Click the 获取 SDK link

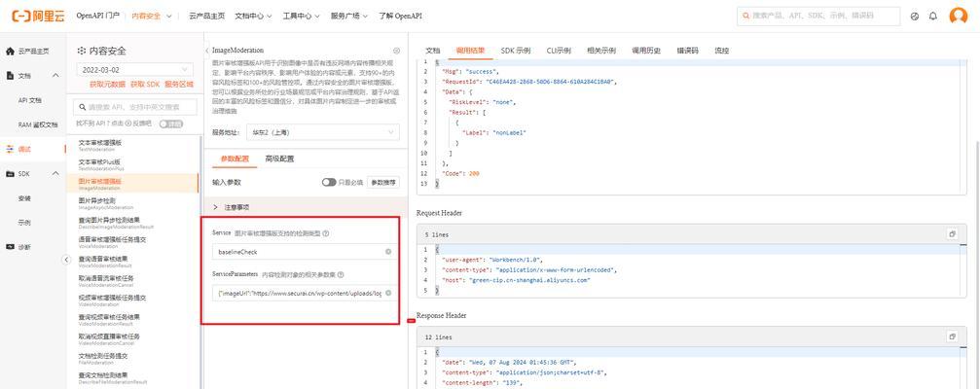click(145, 84)
